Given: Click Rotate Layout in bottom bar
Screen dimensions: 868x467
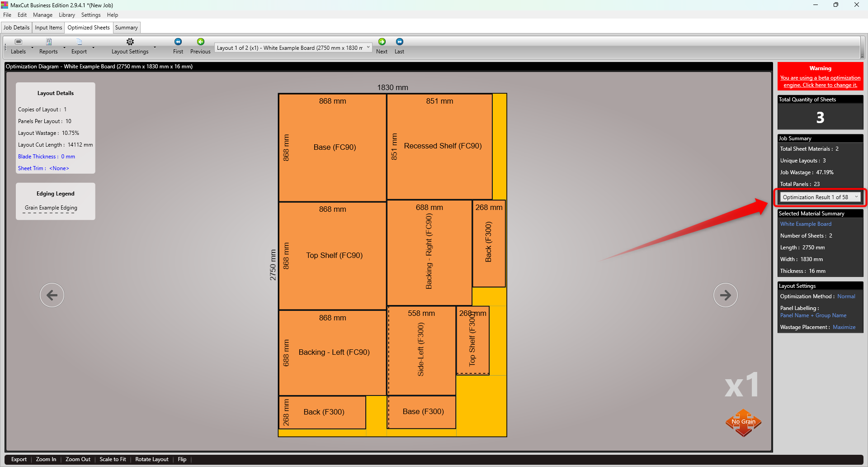Looking at the screenshot, I should click(x=152, y=459).
